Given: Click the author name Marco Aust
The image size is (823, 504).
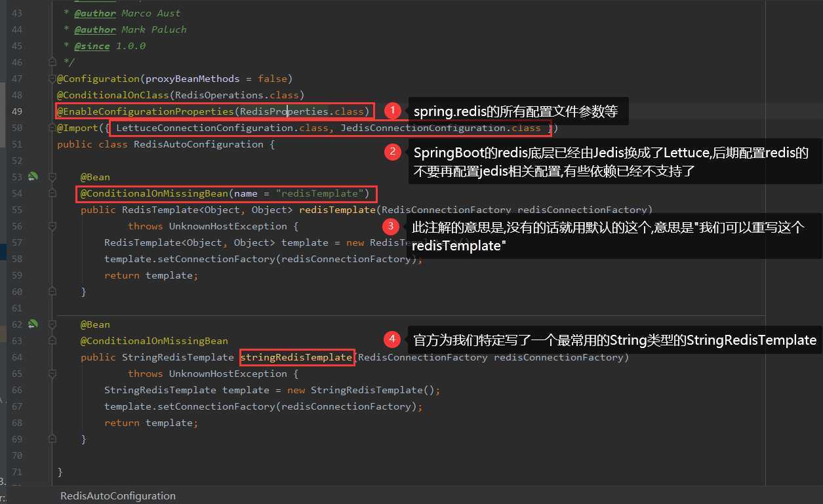Looking at the screenshot, I should (151, 13).
